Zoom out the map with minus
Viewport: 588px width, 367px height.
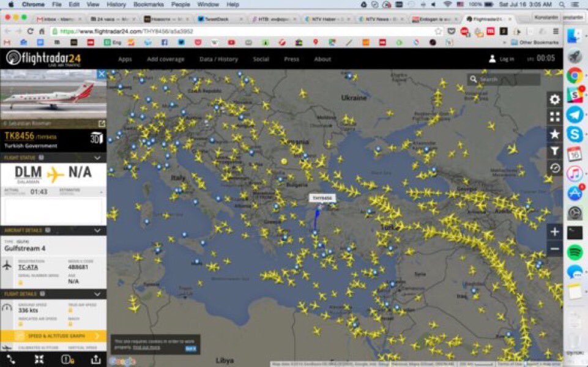tap(554, 248)
